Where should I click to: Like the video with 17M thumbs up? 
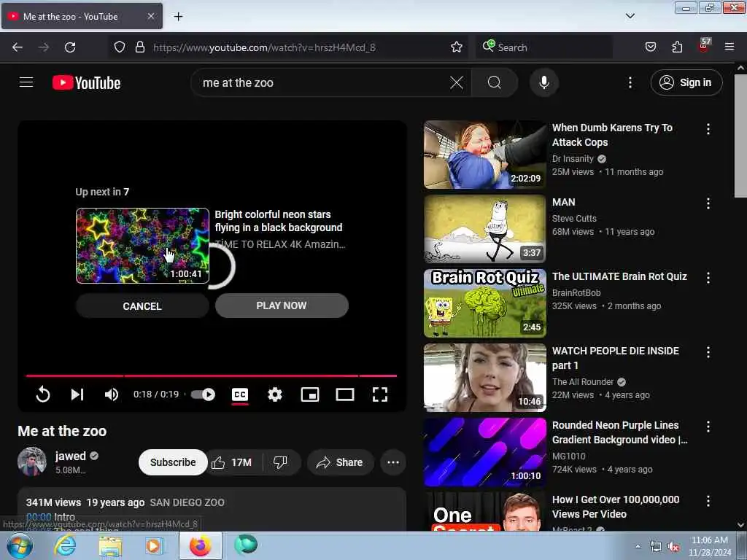(x=232, y=462)
